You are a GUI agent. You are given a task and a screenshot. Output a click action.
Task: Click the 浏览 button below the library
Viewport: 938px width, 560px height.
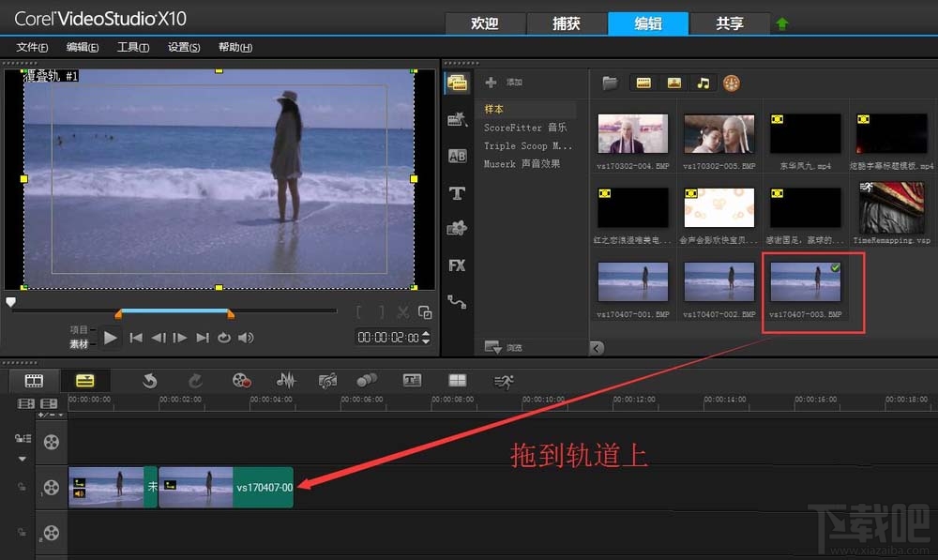tap(507, 346)
